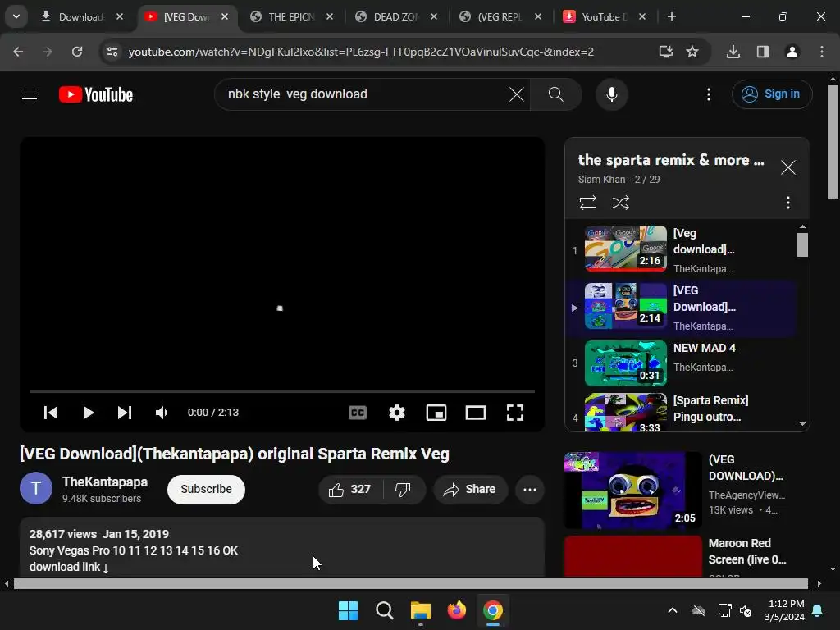Open a new browser tab
Screen dimensions: 840x630
tap(671, 16)
